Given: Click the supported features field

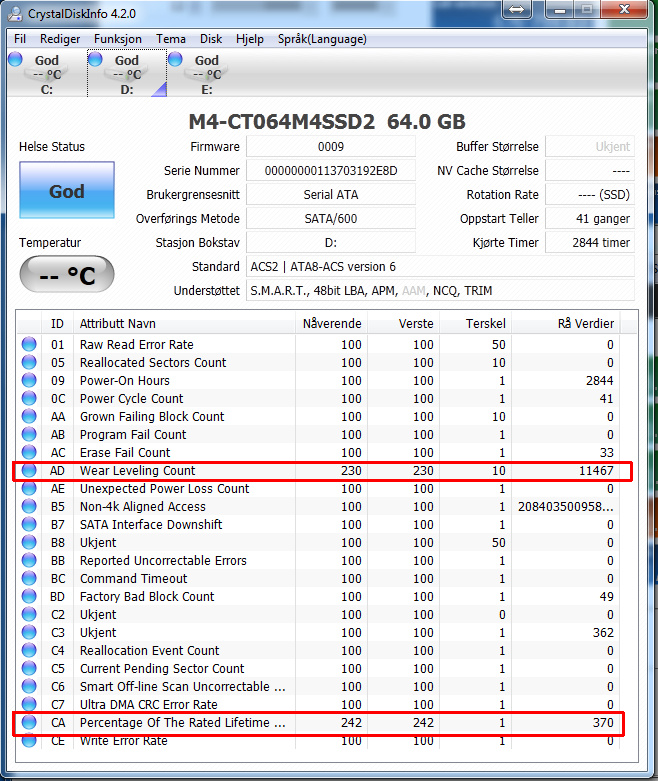Looking at the screenshot, I should [440, 290].
